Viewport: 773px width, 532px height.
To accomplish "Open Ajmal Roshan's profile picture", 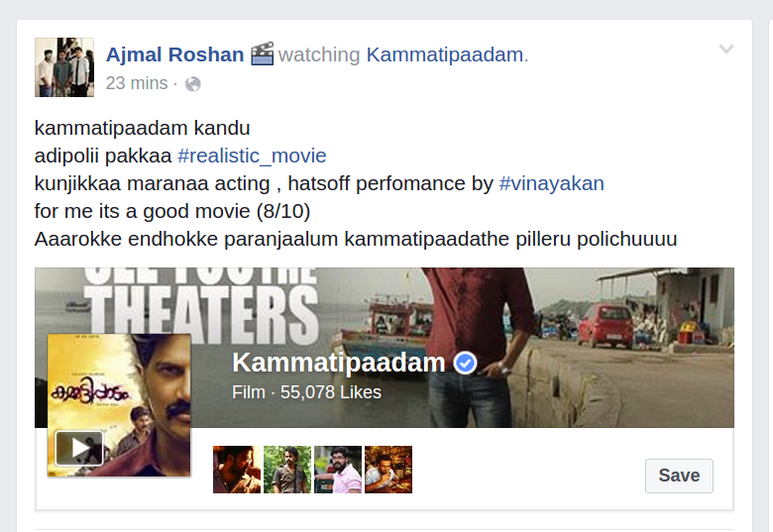I will 64,67.
